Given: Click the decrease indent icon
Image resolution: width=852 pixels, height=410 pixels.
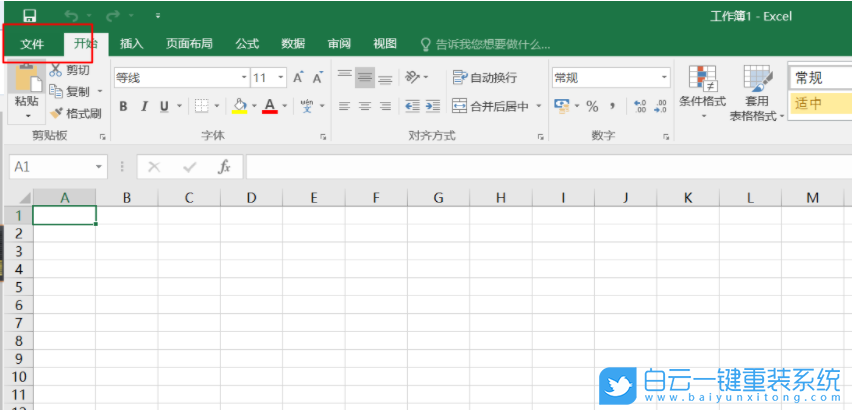Looking at the screenshot, I should point(412,106).
